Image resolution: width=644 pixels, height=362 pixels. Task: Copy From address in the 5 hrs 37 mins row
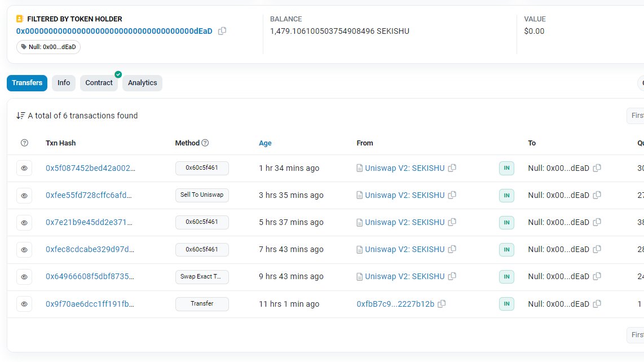click(452, 222)
